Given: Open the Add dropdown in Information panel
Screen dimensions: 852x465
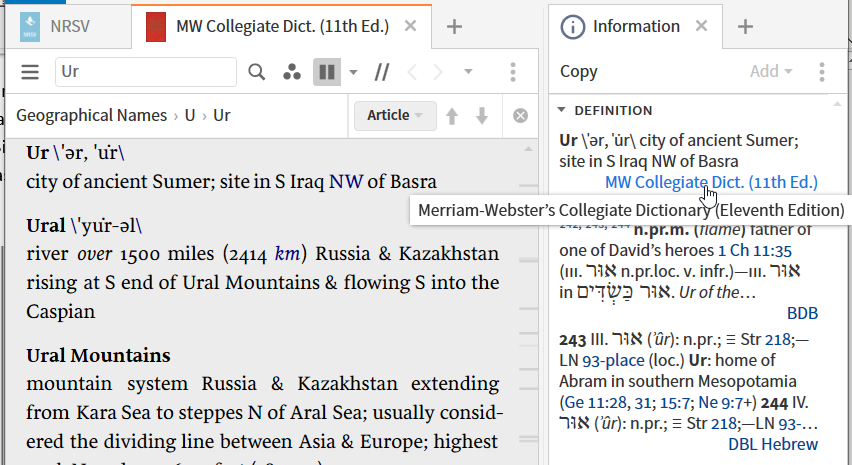Looking at the screenshot, I should coord(770,71).
